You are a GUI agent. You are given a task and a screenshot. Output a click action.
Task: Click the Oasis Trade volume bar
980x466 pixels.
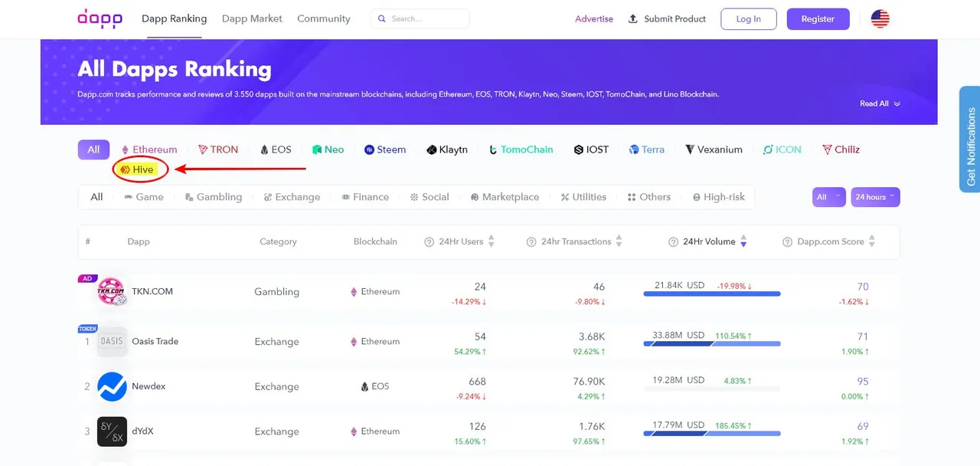712,344
